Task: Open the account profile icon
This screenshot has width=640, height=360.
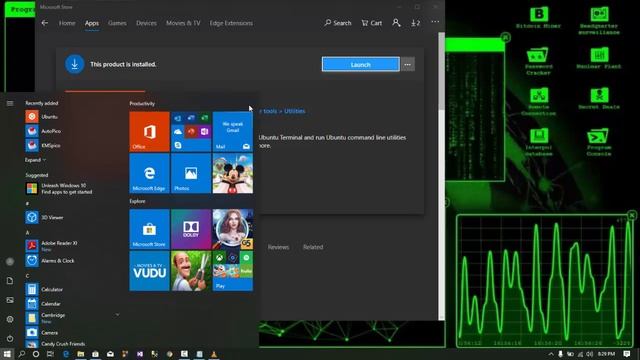Action: point(396,23)
